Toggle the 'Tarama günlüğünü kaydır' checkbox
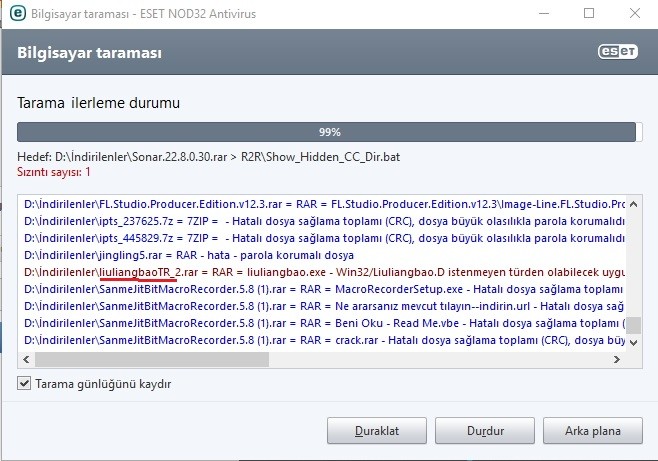This screenshot has width=658, height=461. pyautogui.click(x=24, y=383)
